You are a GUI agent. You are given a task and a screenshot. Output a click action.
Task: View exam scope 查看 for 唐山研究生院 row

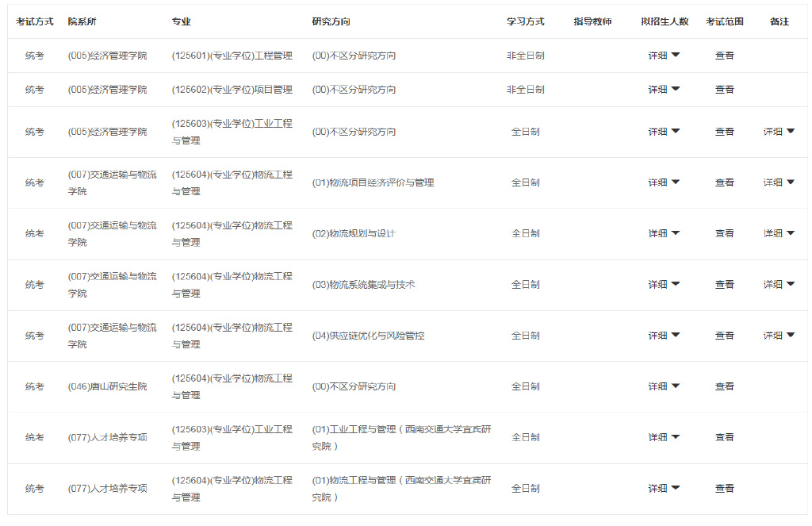[724, 386]
